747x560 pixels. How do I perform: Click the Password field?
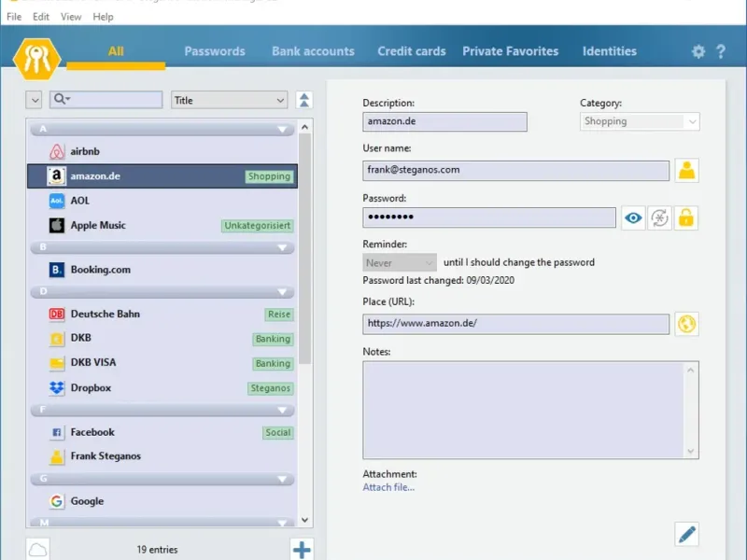tap(488, 217)
